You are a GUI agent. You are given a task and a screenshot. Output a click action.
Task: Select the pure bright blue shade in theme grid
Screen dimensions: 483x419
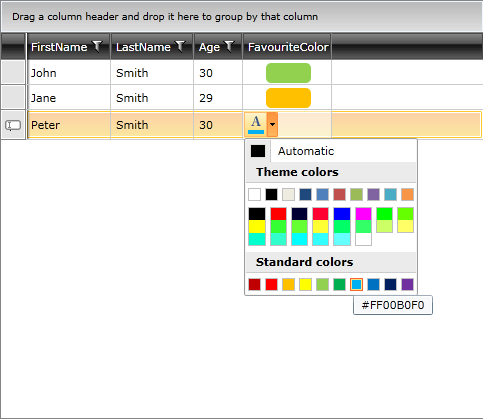click(342, 214)
